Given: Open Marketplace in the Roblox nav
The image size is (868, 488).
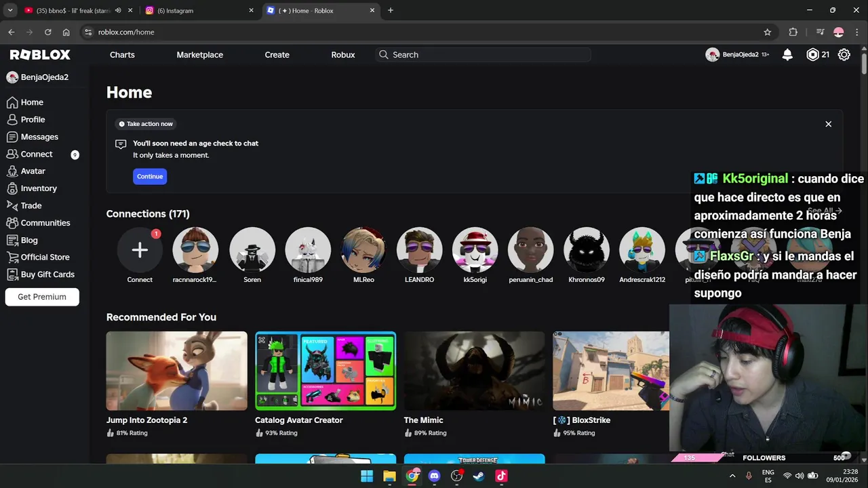Looking at the screenshot, I should [200, 55].
